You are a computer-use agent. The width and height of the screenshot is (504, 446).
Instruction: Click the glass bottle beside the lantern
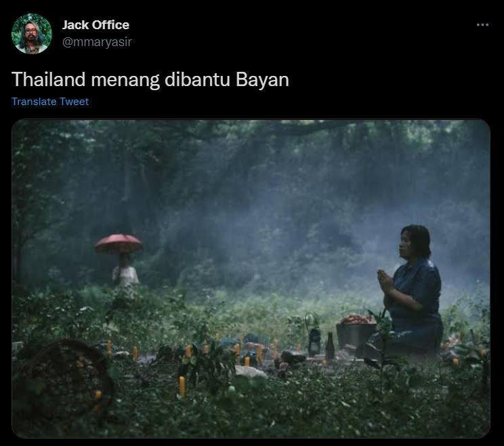pos(330,346)
